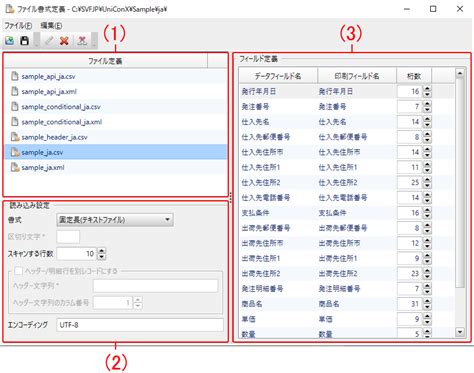Click the save floppy disk icon
Screen dimensions: 474x373
pyautogui.click(x=24, y=41)
